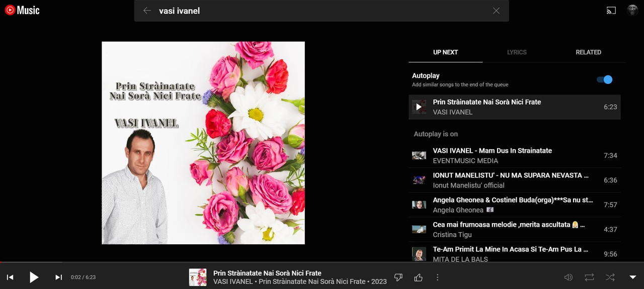Click the elapsed time 0:02 / 6:23
Viewport: 644px width, 289px height.
click(83, 277)
